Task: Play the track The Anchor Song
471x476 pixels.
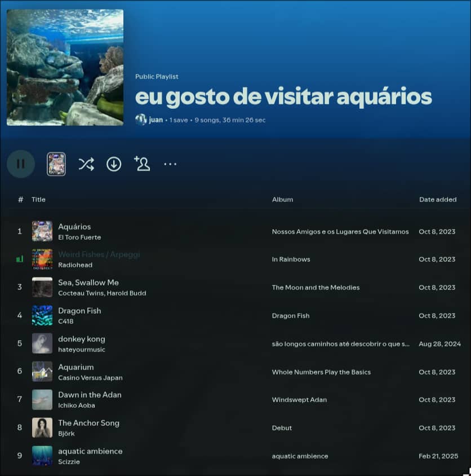Action: (88, 423)
